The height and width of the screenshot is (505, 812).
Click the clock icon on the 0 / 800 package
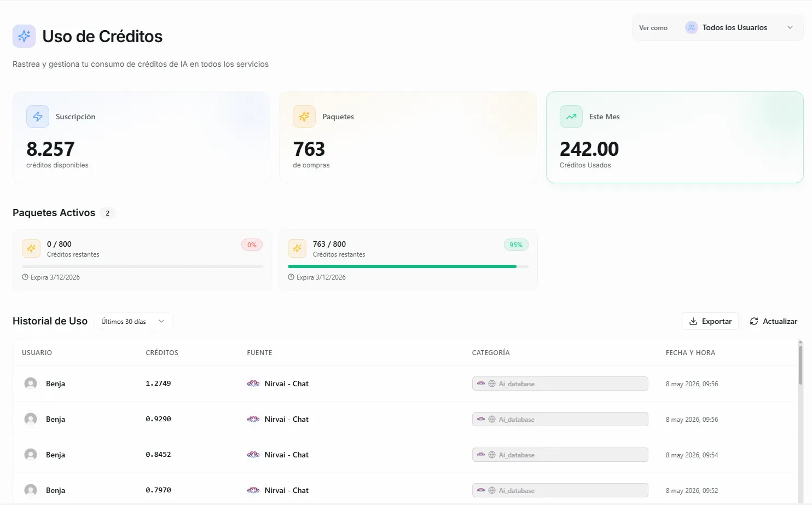tap(25, 277)
